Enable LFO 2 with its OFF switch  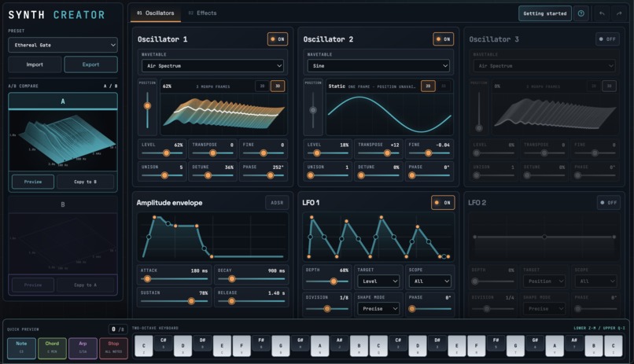point(609,203)
